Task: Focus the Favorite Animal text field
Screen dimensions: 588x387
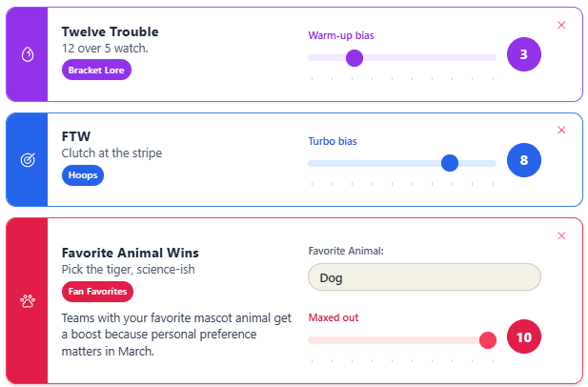Action: (424, 277)
